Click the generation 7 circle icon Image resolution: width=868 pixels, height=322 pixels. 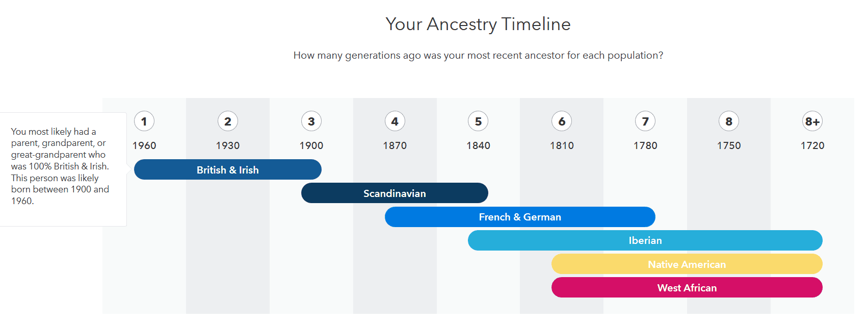pos(645,121)
